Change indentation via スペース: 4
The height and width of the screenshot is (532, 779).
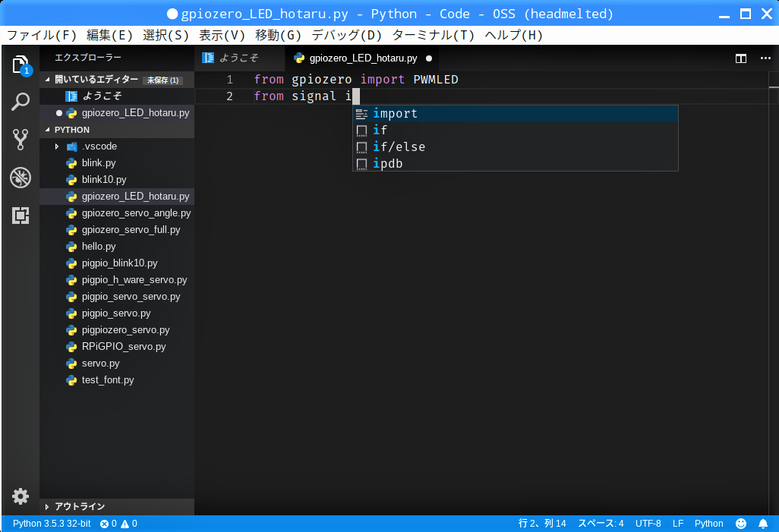tap(601, 524)
